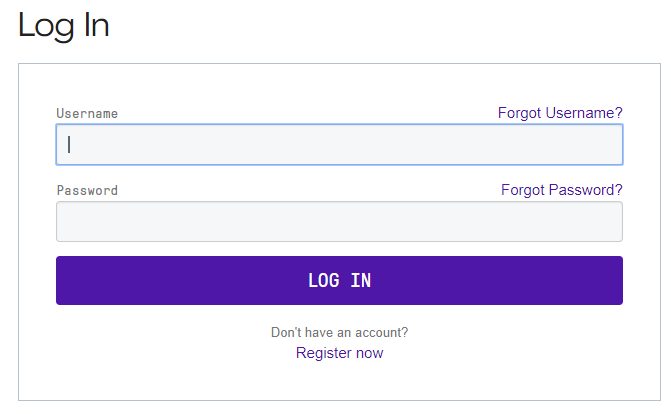Open the Forgot Username? link
671x414 pixels.
[560, 113]
